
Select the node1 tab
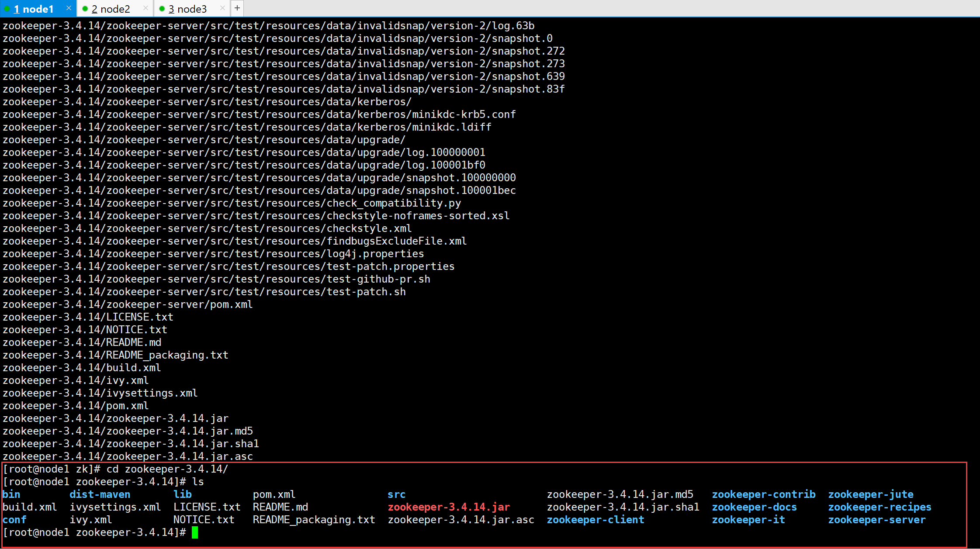point(34,9)
